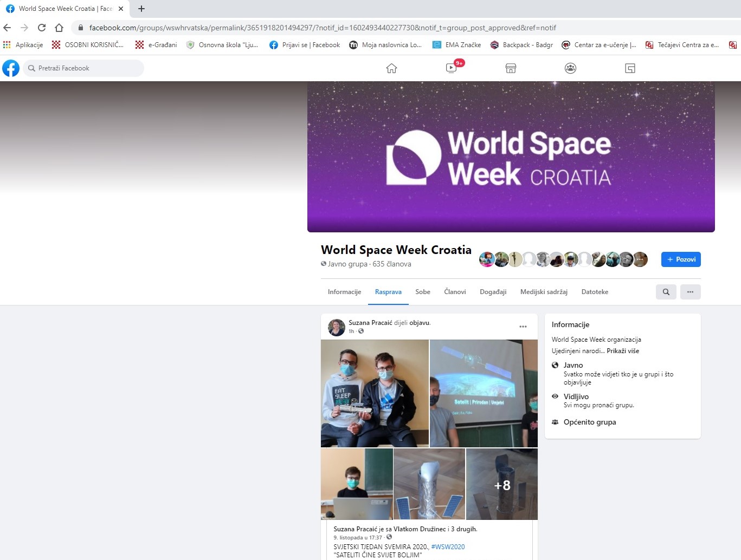The height and width of the screenshot is (560, 741).
Task: Switch to Sobe tab
Action: click(x=423, y=292)
